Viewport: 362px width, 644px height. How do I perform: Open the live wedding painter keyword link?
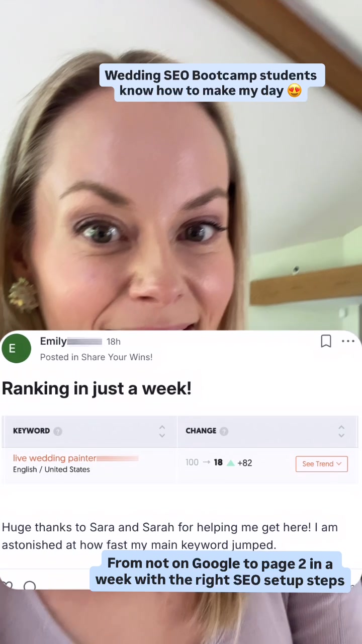click(54, 458)
